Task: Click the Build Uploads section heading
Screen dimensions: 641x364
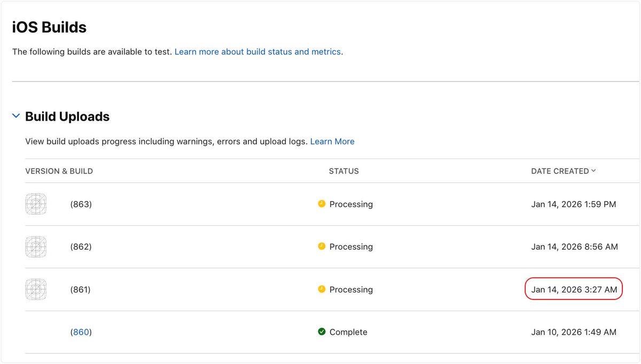Action: [67, 117]
